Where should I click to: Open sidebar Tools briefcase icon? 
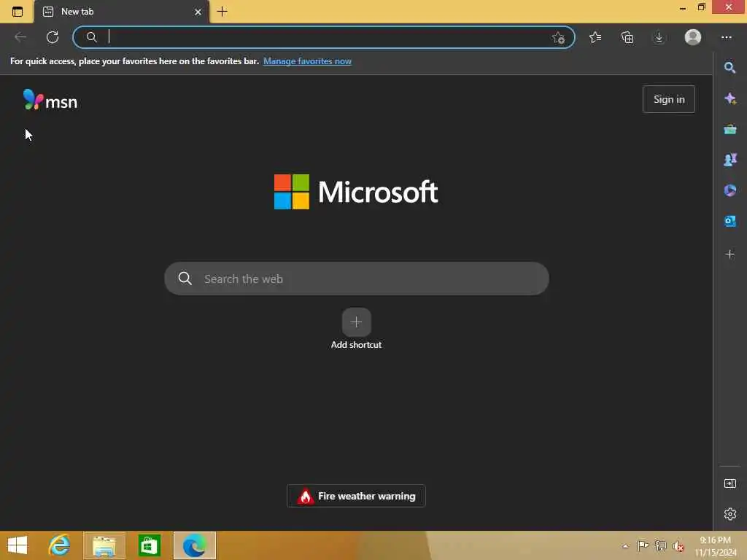729,129
